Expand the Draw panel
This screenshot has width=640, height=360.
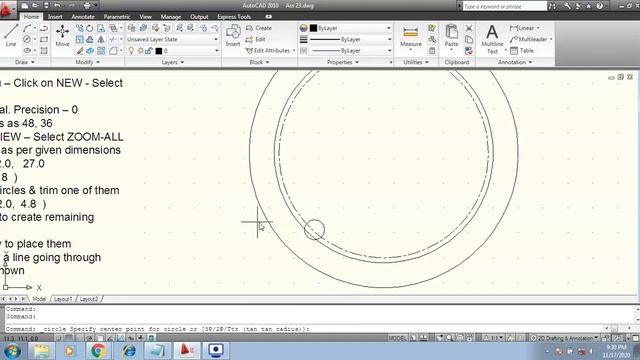(24, 62)
